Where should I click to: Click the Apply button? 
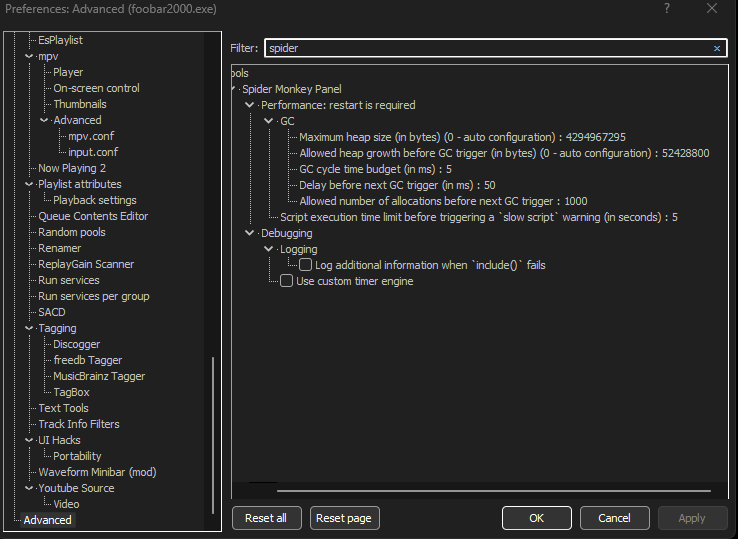(692, 518)
